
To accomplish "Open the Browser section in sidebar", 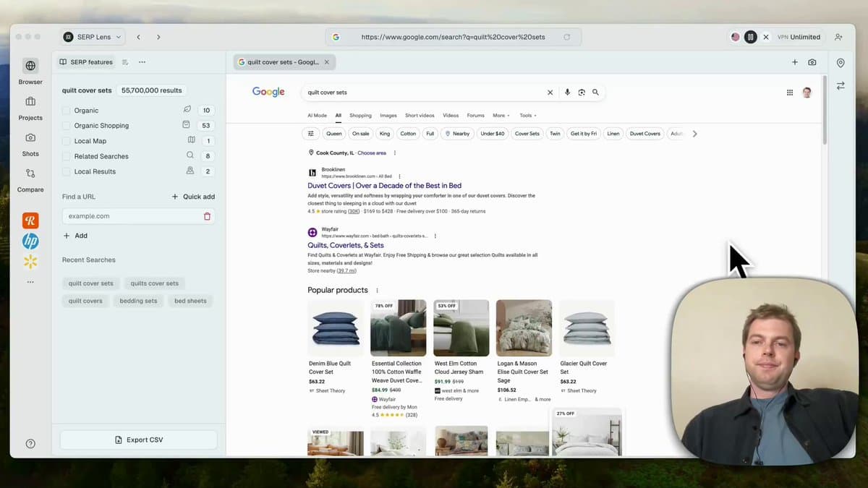I will coord(30,72).
